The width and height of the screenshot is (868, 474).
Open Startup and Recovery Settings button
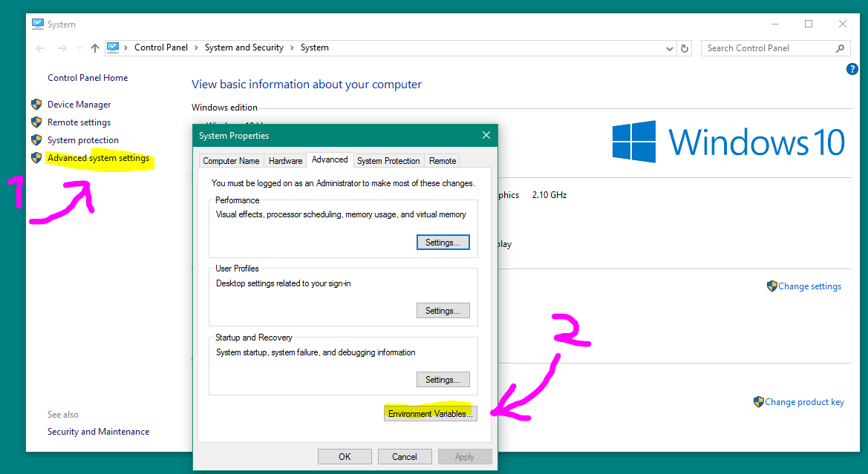tap(443, 379)
